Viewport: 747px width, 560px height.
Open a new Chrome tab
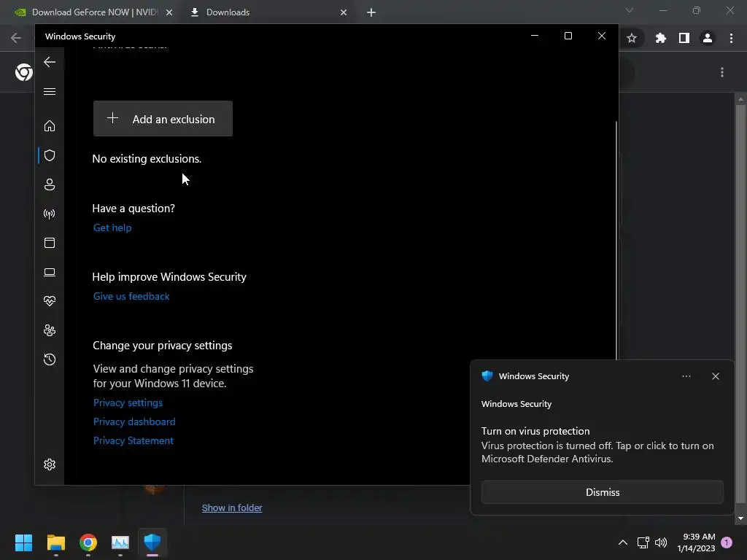(x=371, y=12)
